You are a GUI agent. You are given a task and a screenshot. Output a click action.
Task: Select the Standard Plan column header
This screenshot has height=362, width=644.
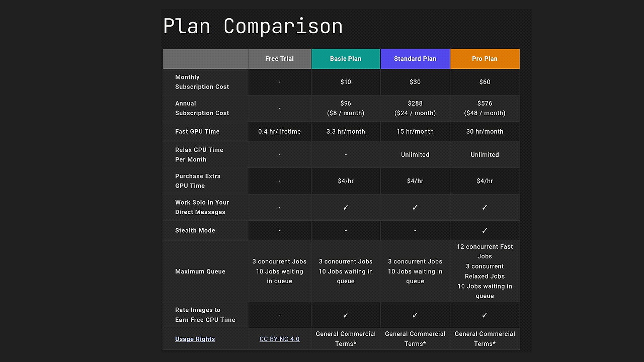pyautogui.click(x=415, y=59)
